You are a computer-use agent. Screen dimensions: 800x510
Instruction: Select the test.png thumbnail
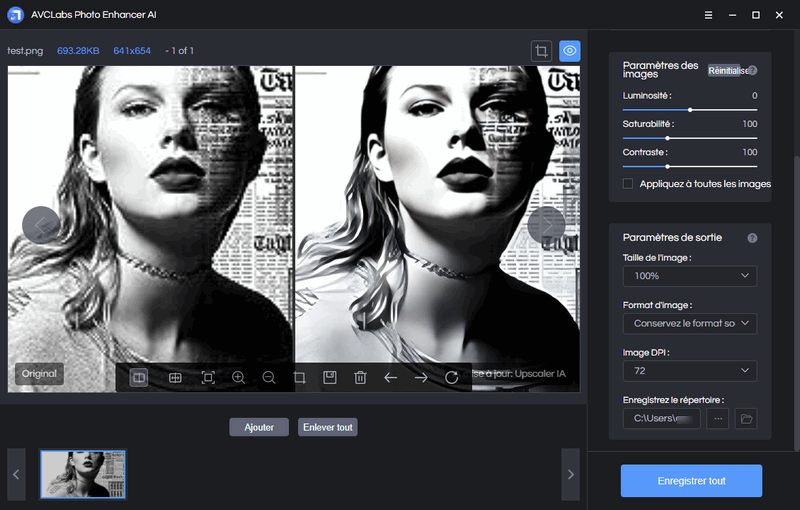coord(83,474)
